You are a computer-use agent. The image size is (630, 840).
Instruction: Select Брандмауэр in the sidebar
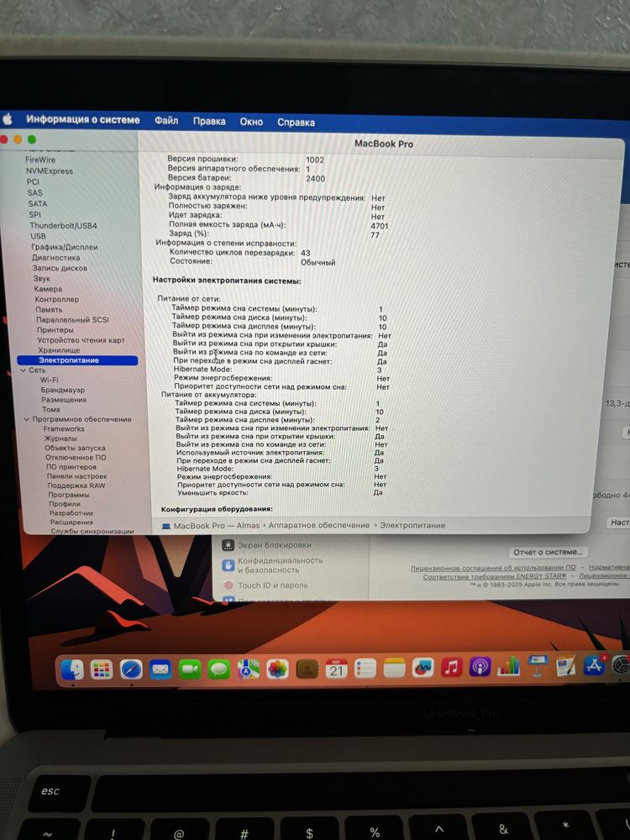[63, 390]
